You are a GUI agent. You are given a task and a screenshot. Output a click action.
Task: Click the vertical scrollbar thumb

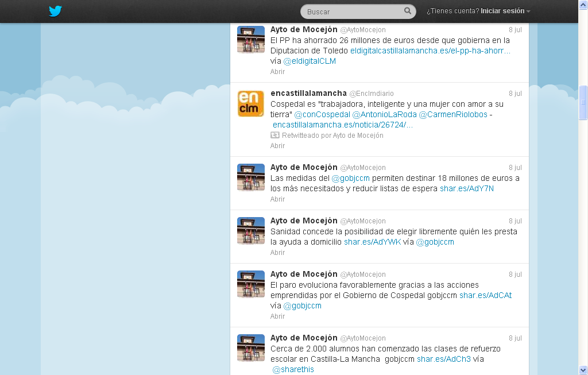coord(583,102)
